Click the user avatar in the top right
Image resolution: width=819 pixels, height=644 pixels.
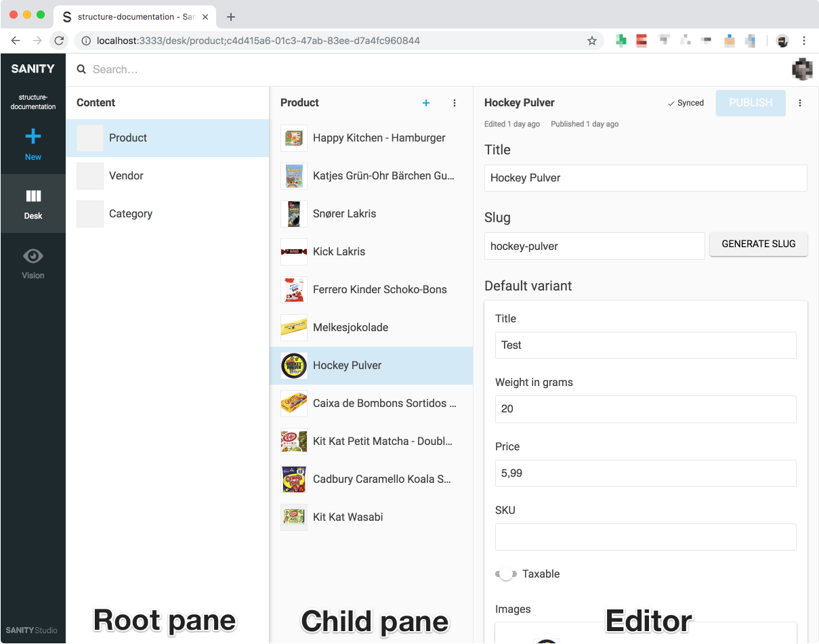[x=802, y=69]
